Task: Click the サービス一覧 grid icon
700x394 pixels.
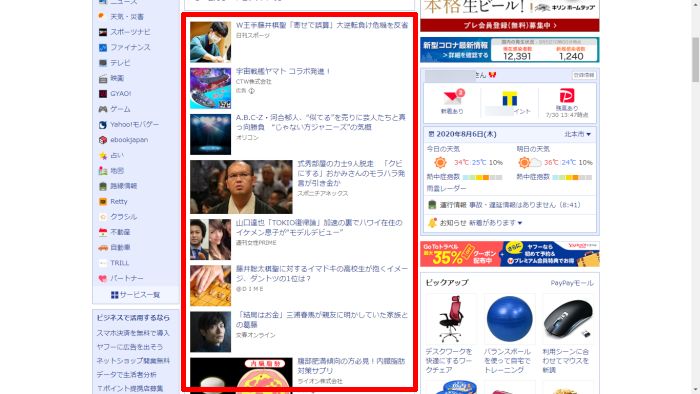Action: (x=115, y=295)
